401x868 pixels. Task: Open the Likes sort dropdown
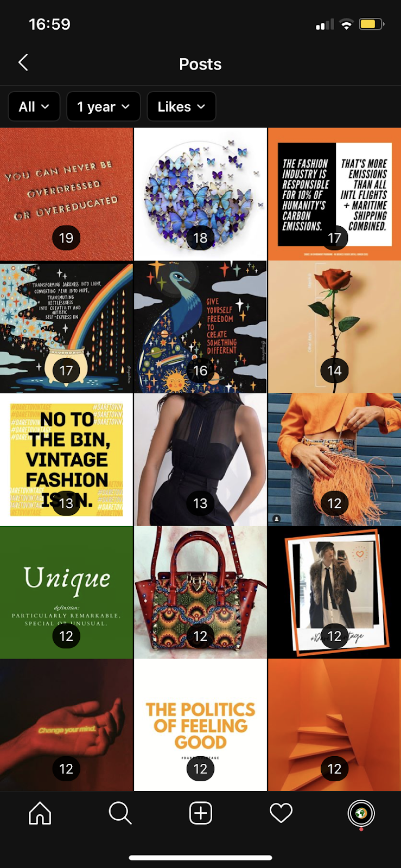click(182, 106)
